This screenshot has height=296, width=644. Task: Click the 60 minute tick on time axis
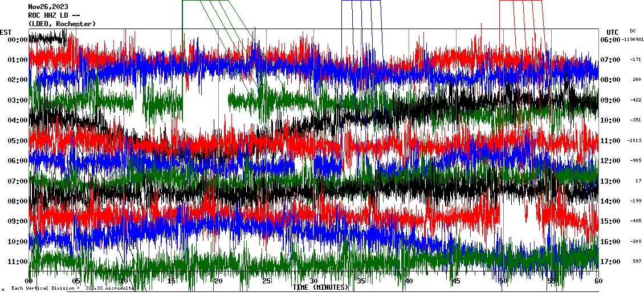tap(597, 281)
